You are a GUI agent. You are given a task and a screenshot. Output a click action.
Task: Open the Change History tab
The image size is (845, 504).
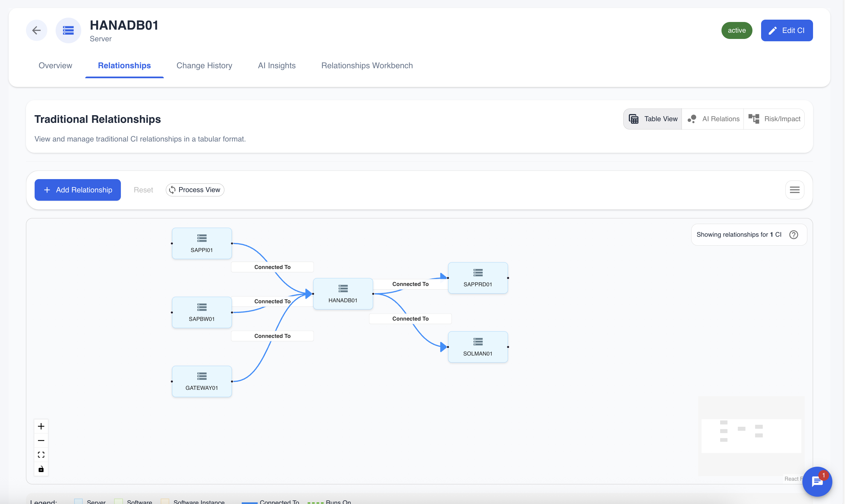204,66
